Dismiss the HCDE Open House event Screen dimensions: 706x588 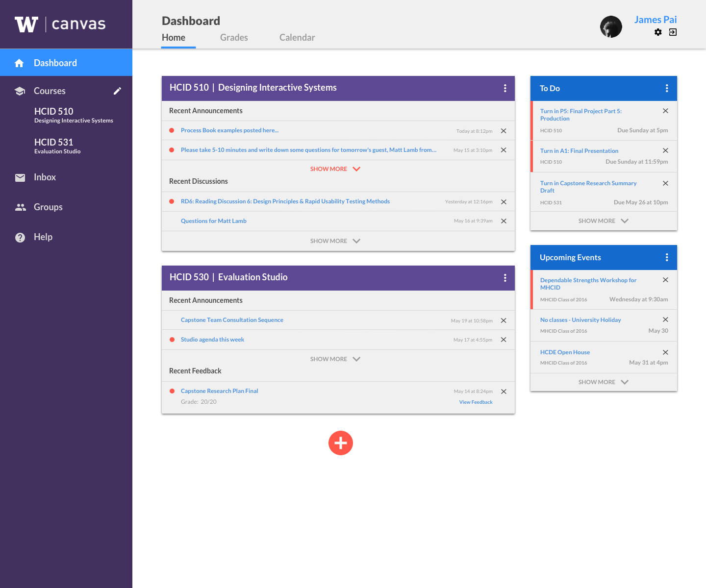click(x=665, y=352)
